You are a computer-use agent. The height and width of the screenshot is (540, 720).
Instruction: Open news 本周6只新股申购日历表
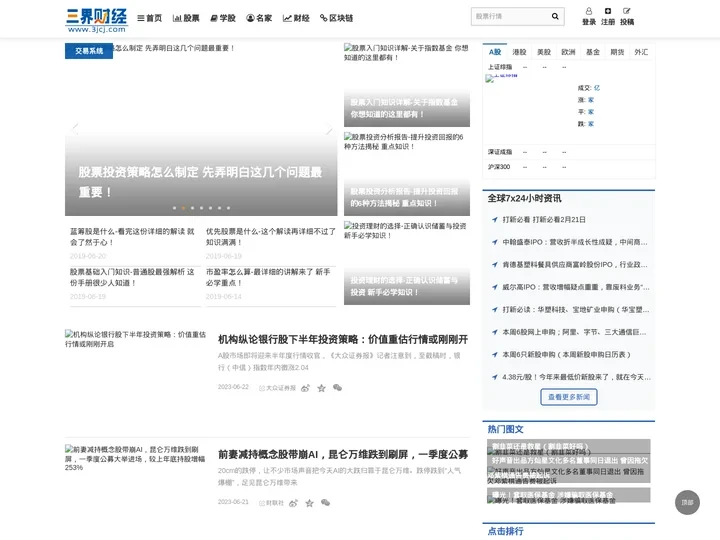[567, 354]
